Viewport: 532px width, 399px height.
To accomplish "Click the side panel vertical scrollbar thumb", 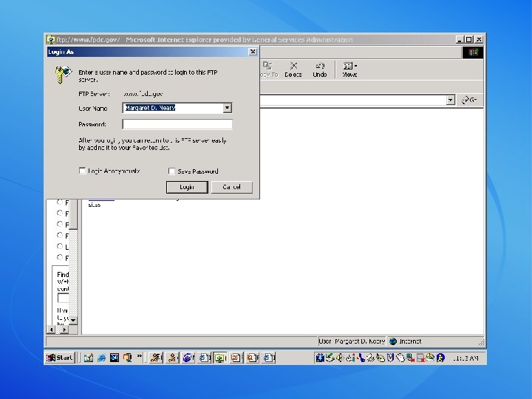I will point(73,214).
